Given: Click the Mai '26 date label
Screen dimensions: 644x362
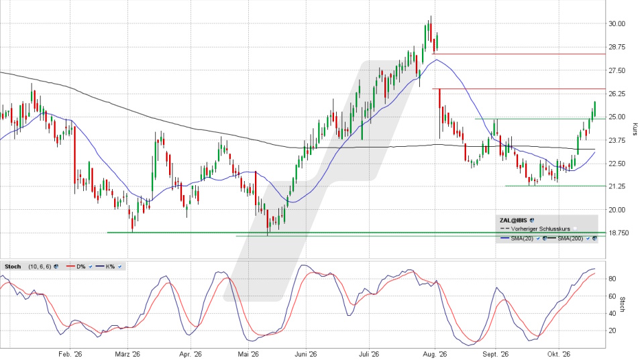Looking at the screenshot, I should tap(248, 354).
